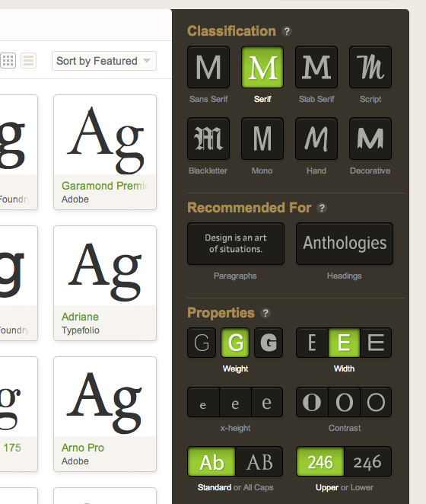This screenshot has height=504, width=426.
Task: Click the 'Weight' property label
Action: pos(235,368)
